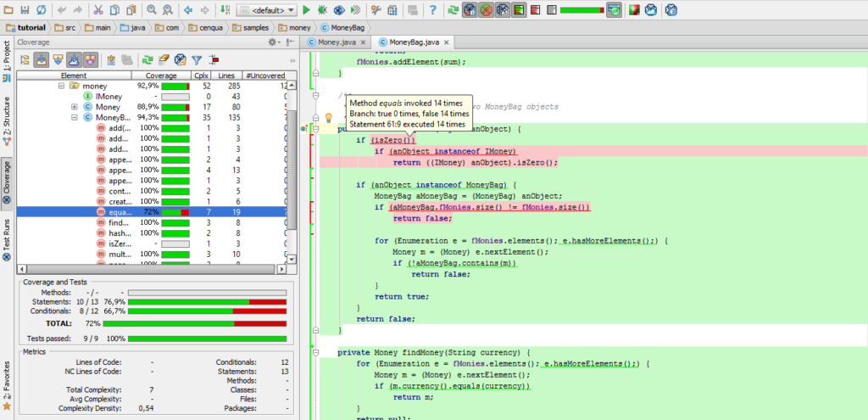Toggle the red-only uncovered highlight button
This screenshot has height=420, width=868.
[x=536, y=9]
